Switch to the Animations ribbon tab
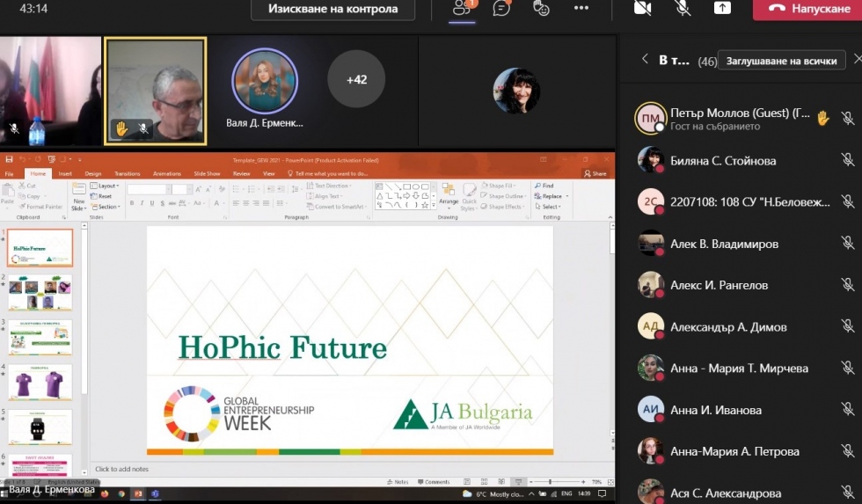This screenshot has height=504, width=862. pos(166,173)
